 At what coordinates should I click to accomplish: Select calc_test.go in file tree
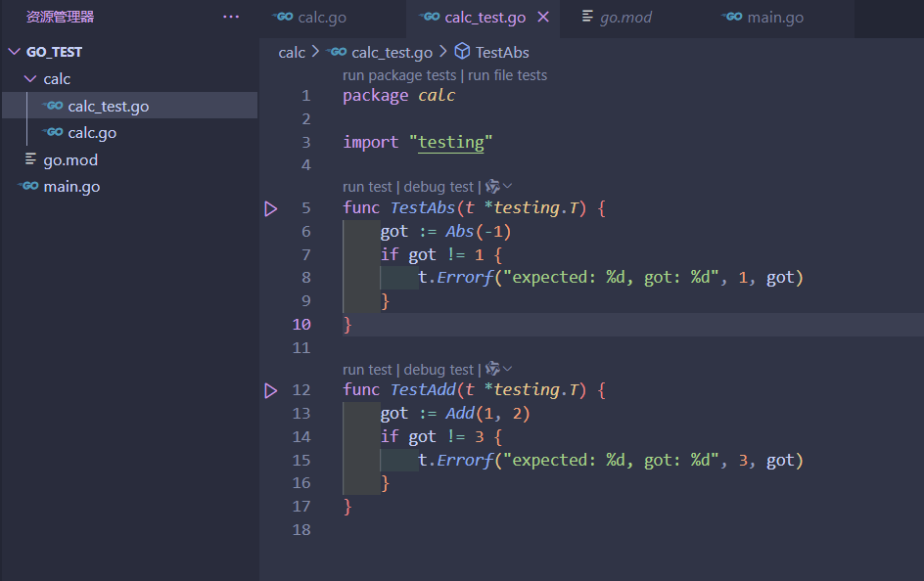[x=129, y=106]
